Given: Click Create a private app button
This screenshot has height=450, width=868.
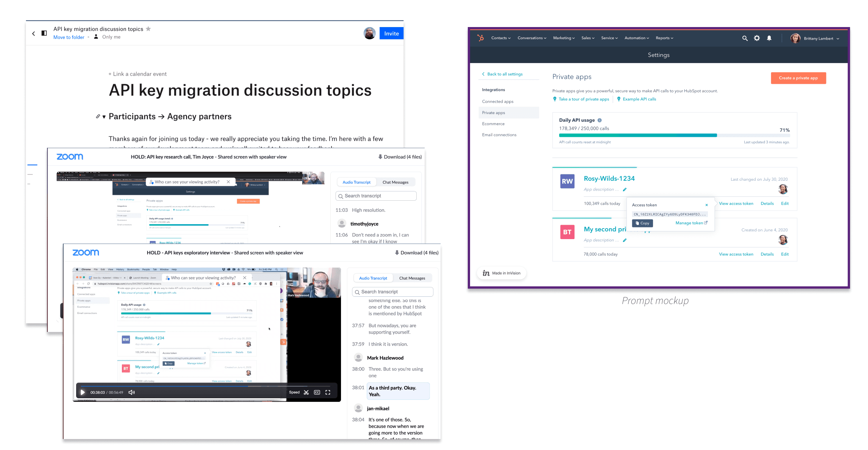Looking at the screenshot, I should pyautogui.click(x=798, y=78).
